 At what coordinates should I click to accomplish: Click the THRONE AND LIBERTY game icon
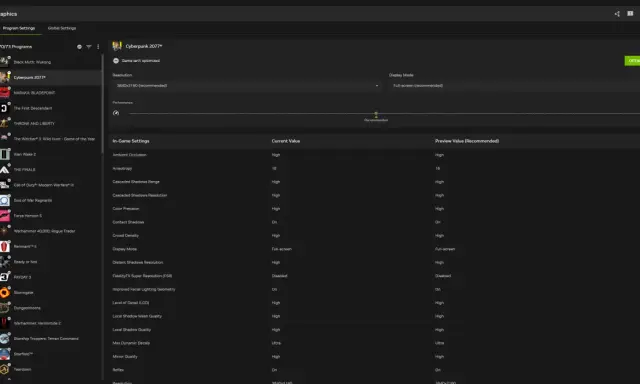point(4,123)
